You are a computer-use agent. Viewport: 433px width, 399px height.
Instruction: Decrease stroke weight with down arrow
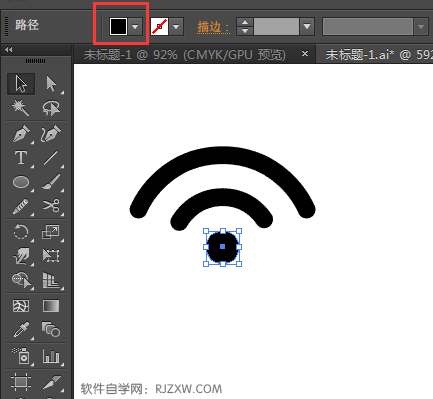[245, 31]
